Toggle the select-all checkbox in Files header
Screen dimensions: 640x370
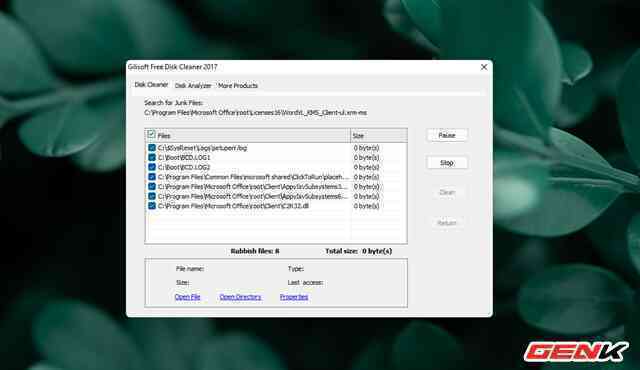click(151, 134)
